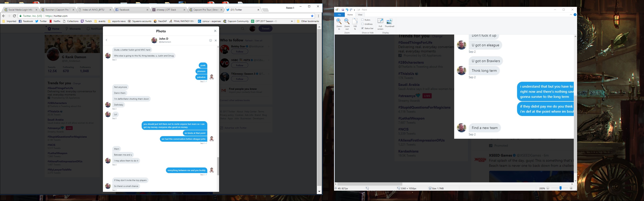644x201 pixels.
Task: Open the File menu in Paint
Action: point(339,15)
